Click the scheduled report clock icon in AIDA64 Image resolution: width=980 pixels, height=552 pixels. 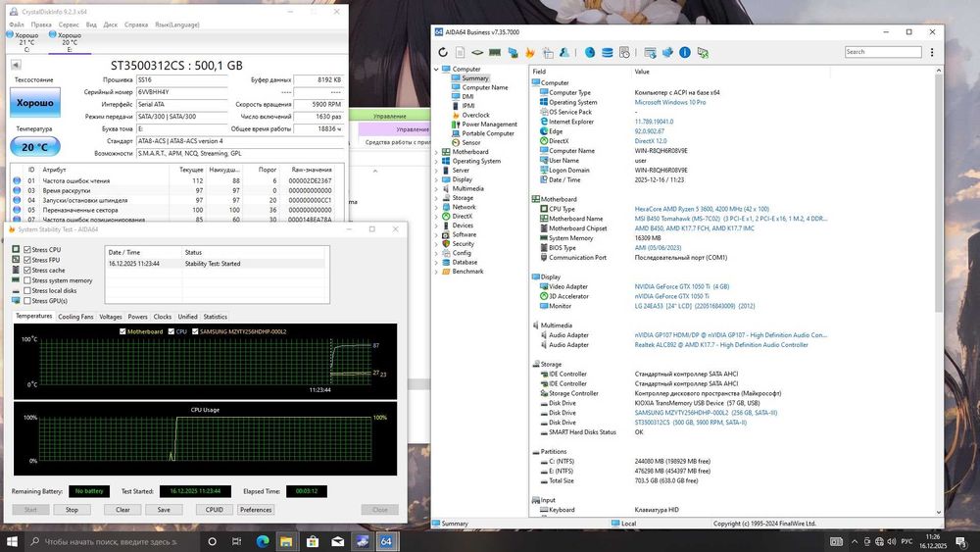[624, 53]
